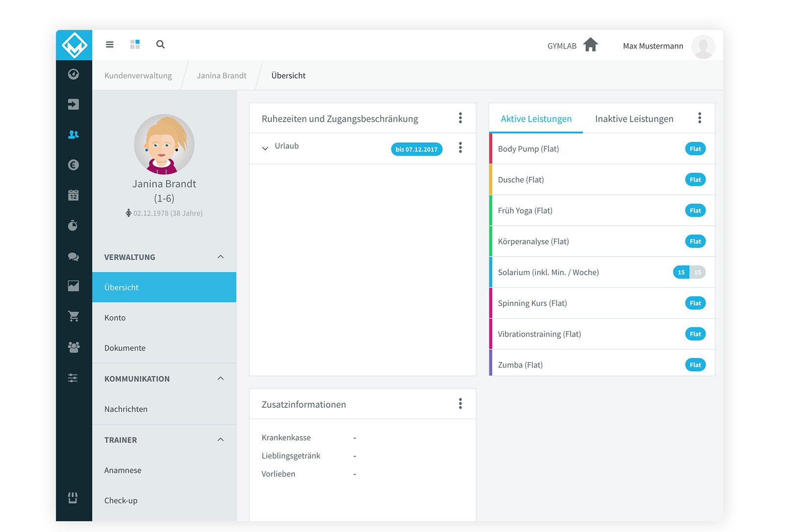The image size is (785, 532).
Task: Collapse the VERWALTUNG section
Action: (221, 257)
